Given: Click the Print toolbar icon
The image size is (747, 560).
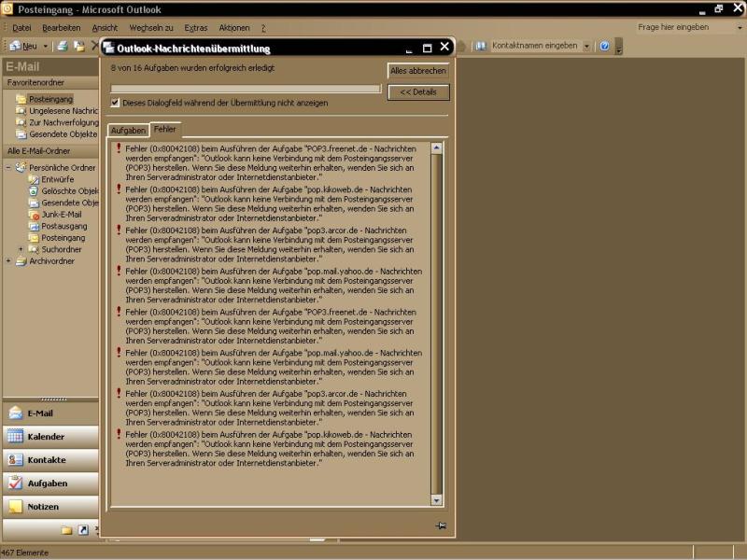Looking at the screenshot, I should click(62, 46).
